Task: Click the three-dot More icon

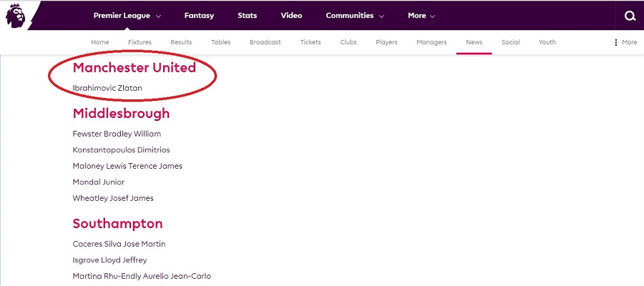Action: click(616, 42)
